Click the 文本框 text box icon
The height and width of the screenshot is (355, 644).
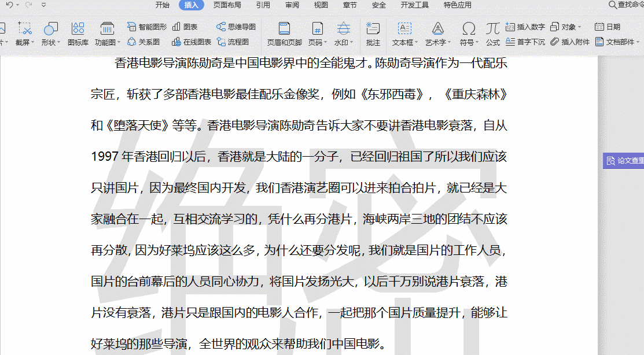404,29
